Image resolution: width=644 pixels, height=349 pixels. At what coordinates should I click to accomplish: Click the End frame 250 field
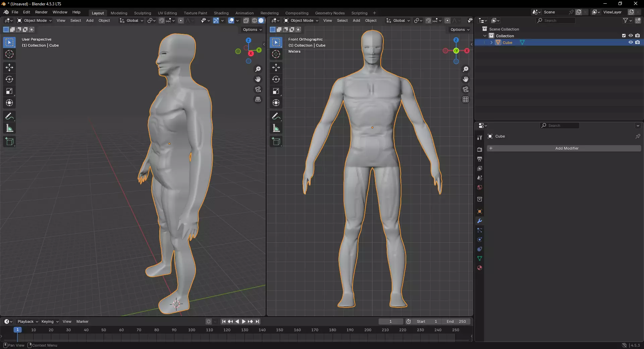pos(456,321)
